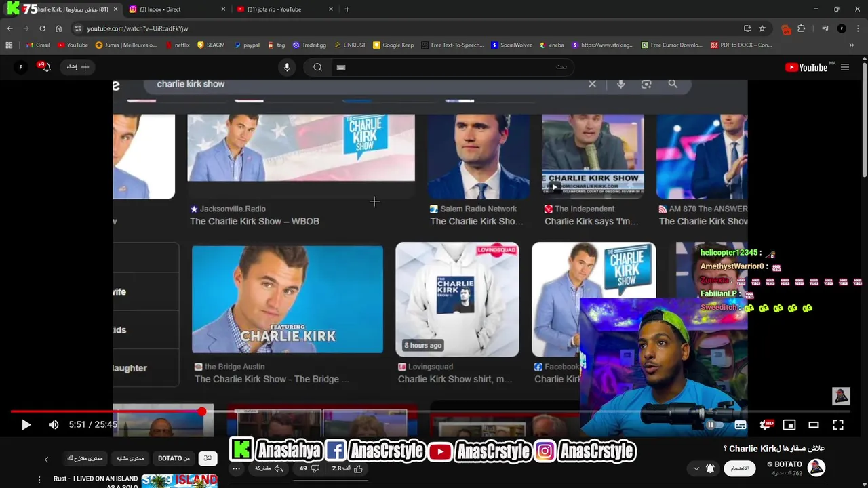Screen dimensions: 868x488
Task: Switch to the miniplayer
Action: point(789,425)
